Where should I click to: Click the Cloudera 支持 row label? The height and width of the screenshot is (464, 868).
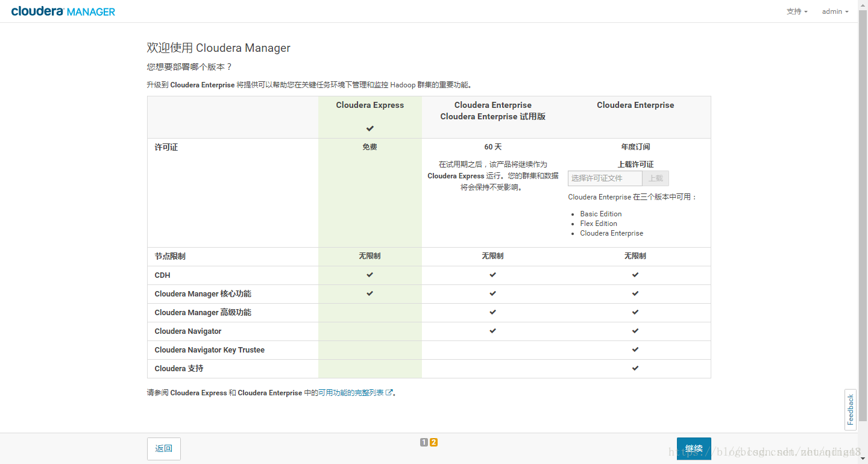pyautogui.click(x=179, y=369)
